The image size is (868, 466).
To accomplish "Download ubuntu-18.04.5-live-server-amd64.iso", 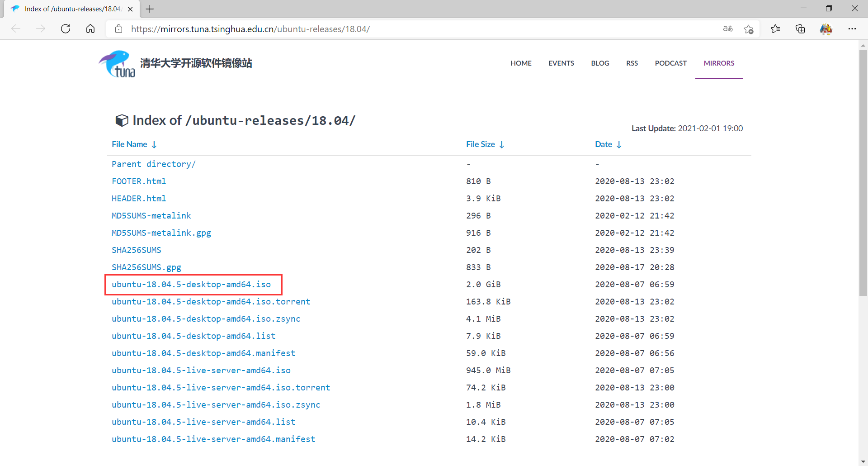I will (x=201, y=371).
